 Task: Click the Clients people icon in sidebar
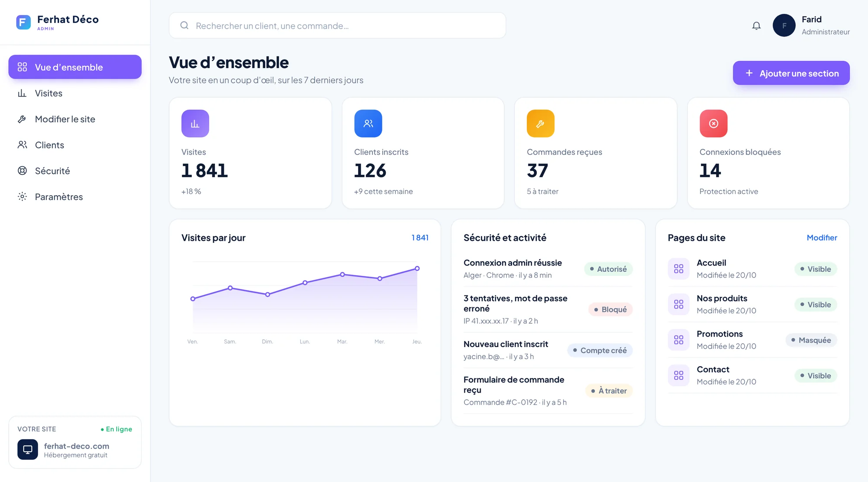point(22,145)
